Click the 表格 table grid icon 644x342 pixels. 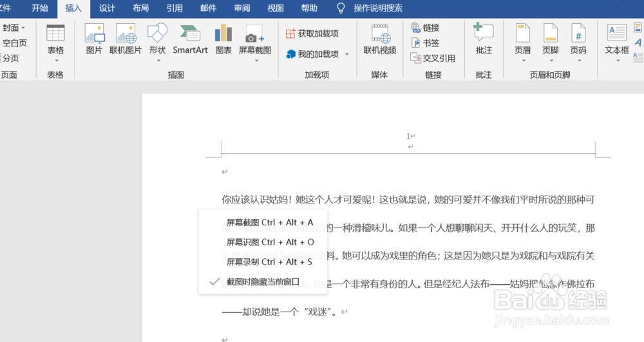pos(55,33)
